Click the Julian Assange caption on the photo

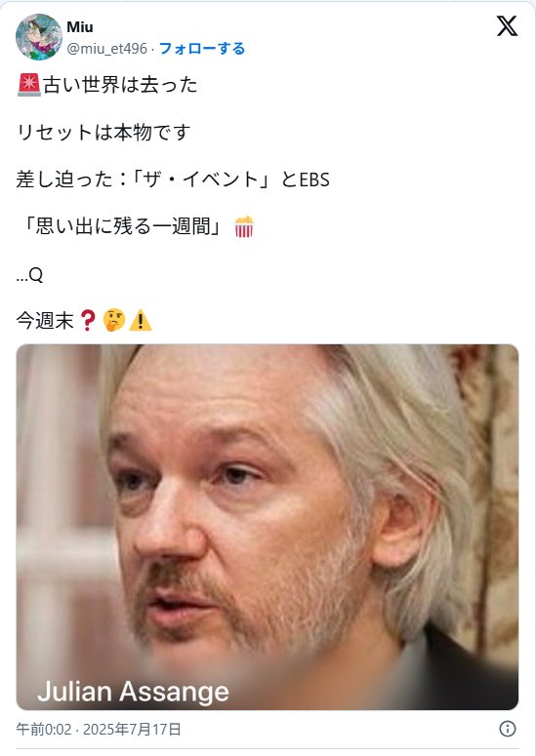point(133,692)
